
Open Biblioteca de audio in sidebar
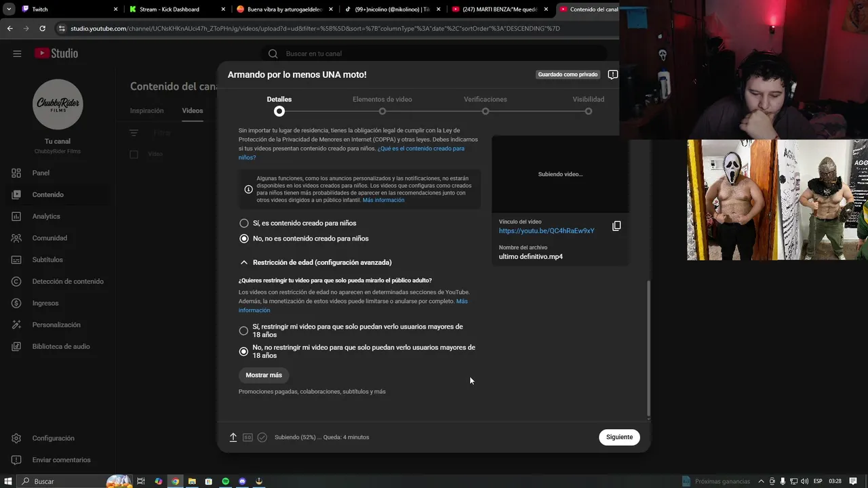(x=61, y=346)
